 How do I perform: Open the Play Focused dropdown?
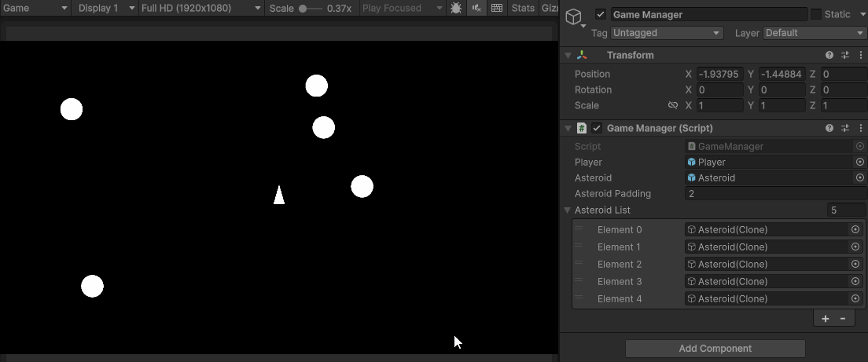tap(403, 8)
